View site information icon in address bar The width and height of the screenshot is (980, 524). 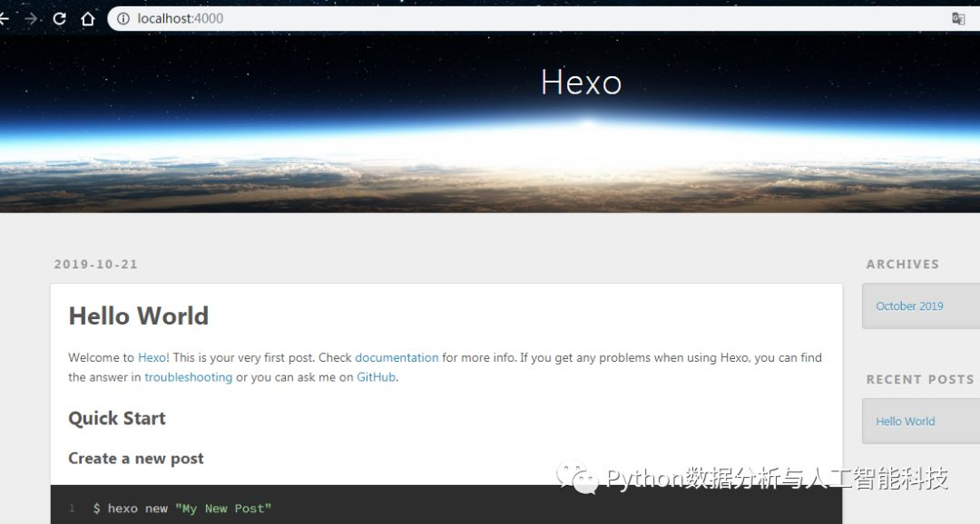click(123, 19)
